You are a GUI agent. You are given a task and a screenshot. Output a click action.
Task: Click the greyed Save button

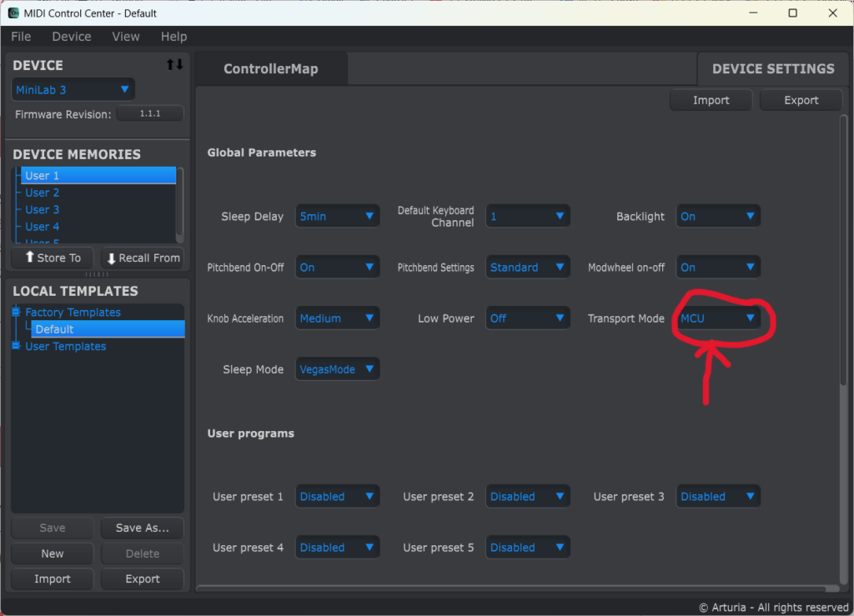[53, 528]
